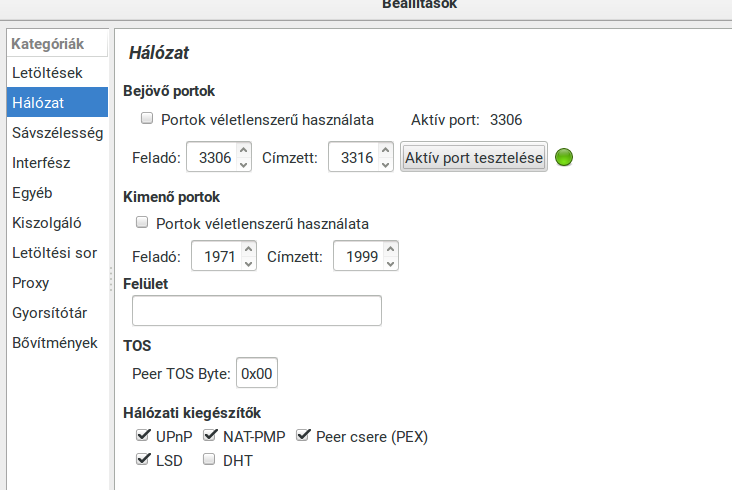Screen dimensions: 732x490
Task: Click the green port status indicator
Action: (564, 158)
